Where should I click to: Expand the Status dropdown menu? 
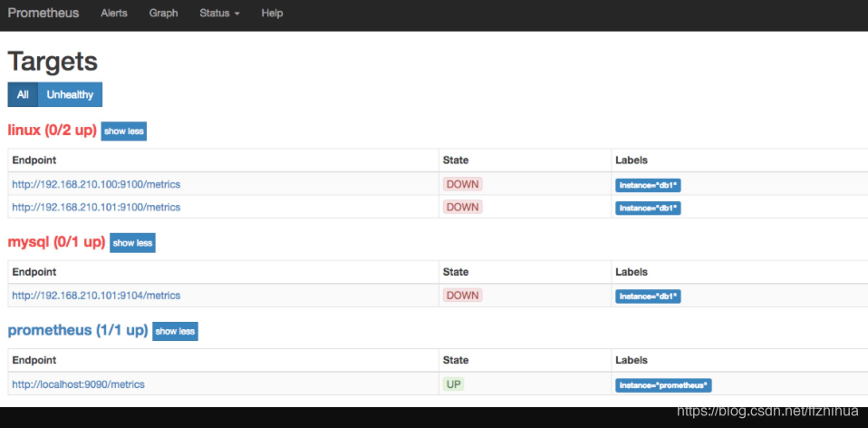click(219, 13)
